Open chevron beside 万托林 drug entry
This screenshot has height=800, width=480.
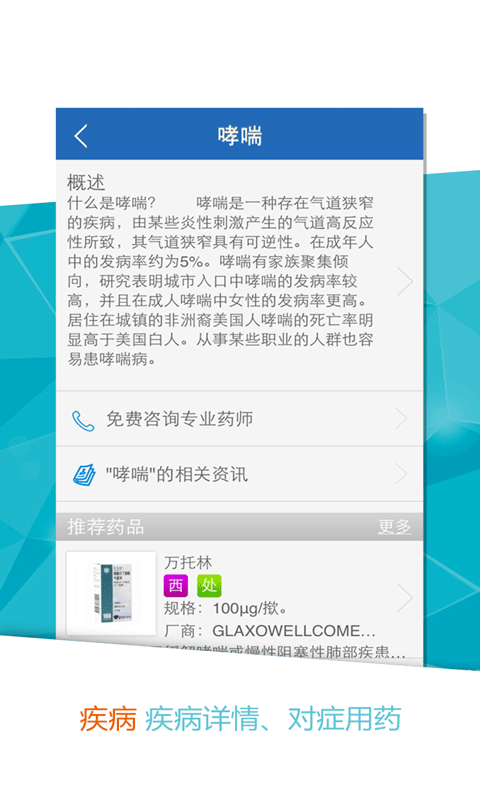coord(405,597)
